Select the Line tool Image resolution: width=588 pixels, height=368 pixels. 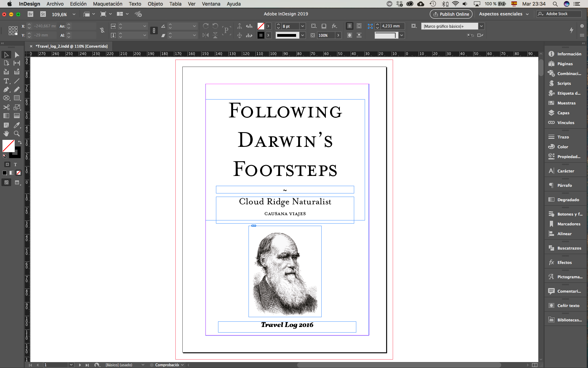coord(17,81)
